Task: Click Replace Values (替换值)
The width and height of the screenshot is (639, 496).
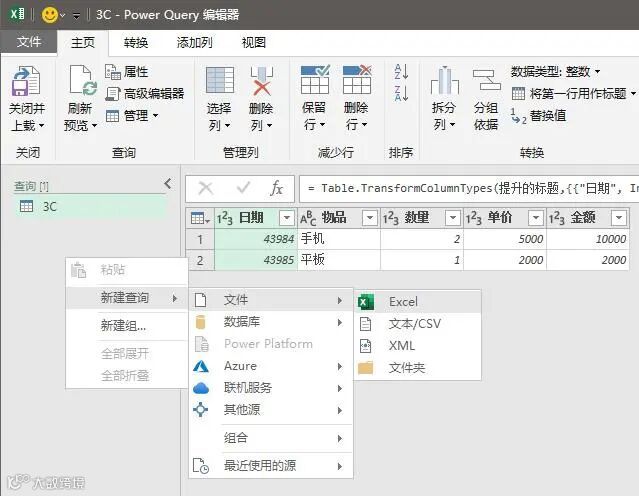Action: coord(538,116)
